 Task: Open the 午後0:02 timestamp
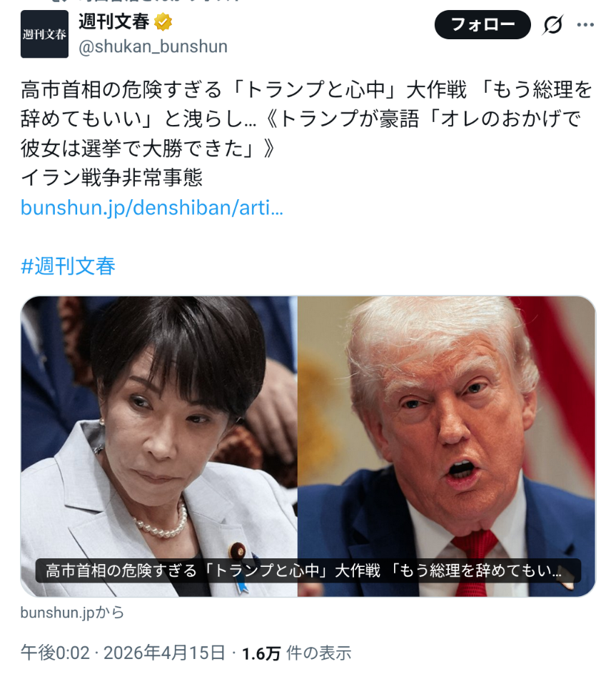[56, 653]
